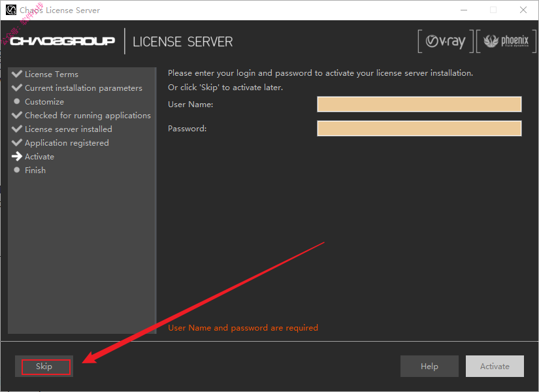Click the checkmark beside License server installed

16,129
